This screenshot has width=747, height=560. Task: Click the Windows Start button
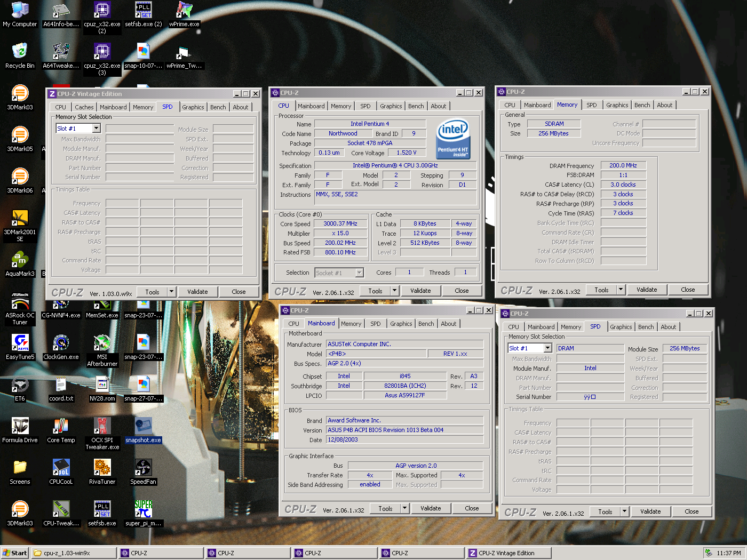[15, 553]
